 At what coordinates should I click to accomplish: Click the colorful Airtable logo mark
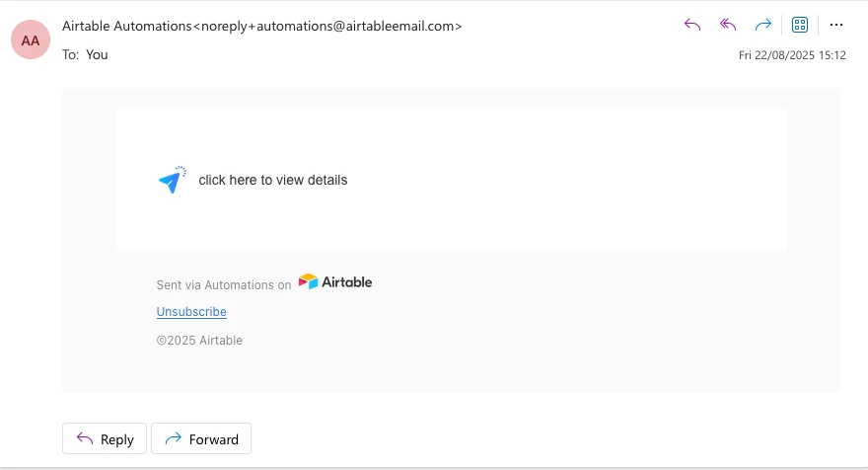point(309,281)
